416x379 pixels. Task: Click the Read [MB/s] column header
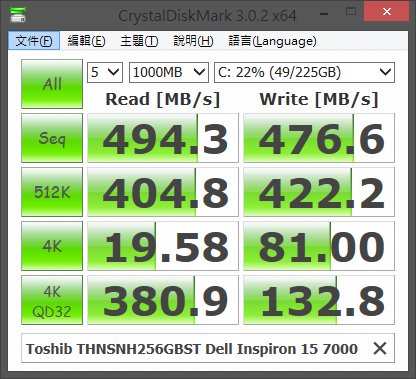(x=163, y=99)
